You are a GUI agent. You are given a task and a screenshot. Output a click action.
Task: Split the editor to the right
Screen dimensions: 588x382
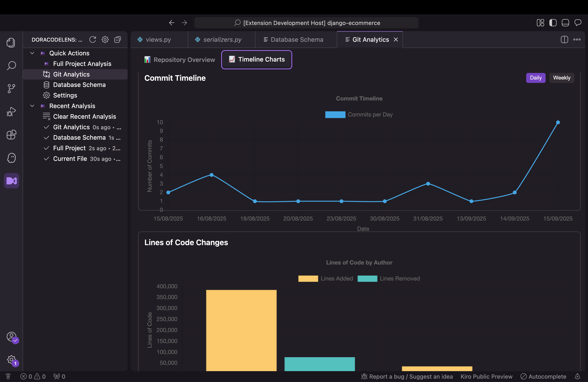pyautogui.click(x=564, y=40)
